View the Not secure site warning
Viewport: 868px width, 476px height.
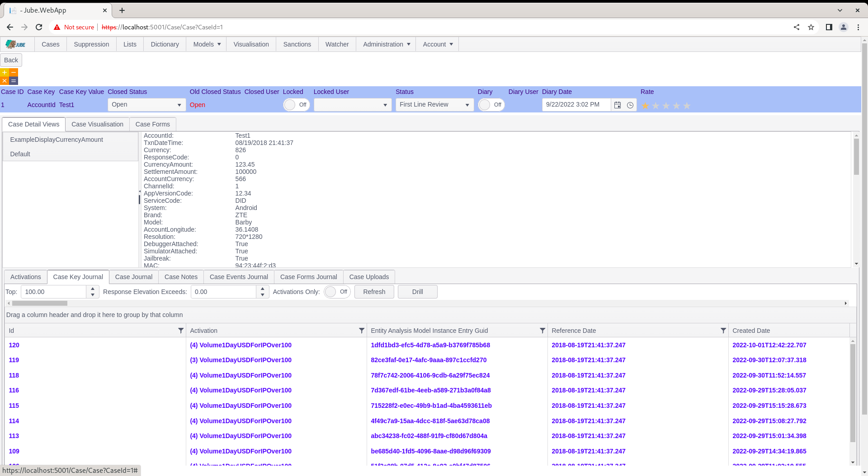pyautogui.click(x=74, y=27)
